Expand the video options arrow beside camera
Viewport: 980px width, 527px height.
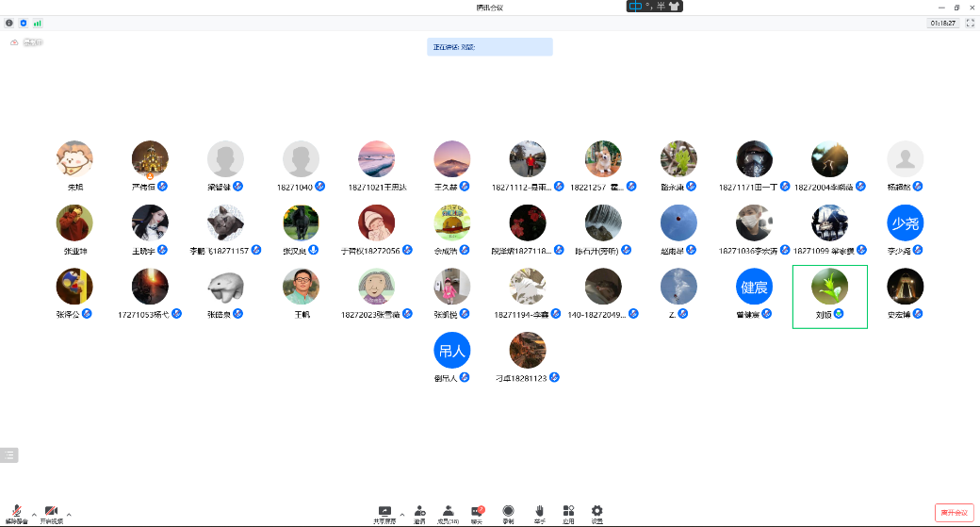(69, 515)
